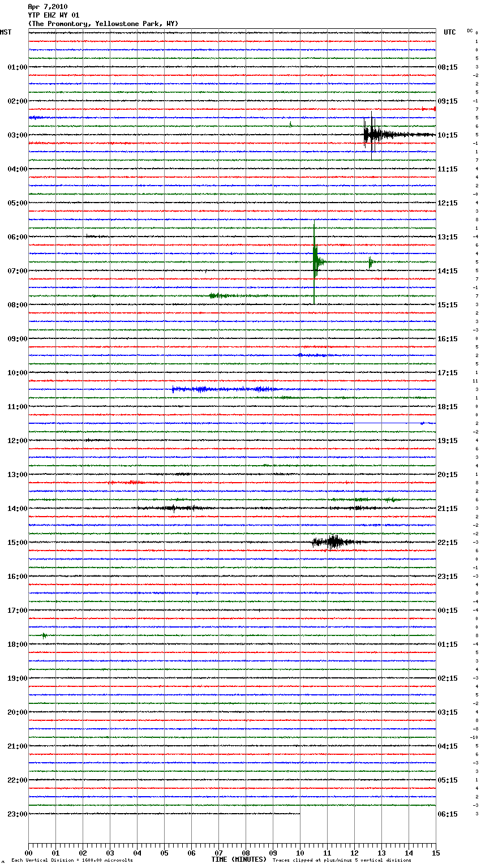Select the "23:00" MST hour label
This screenshot has height=868, width=481.
pyautogui.click(x=17, y=814)
